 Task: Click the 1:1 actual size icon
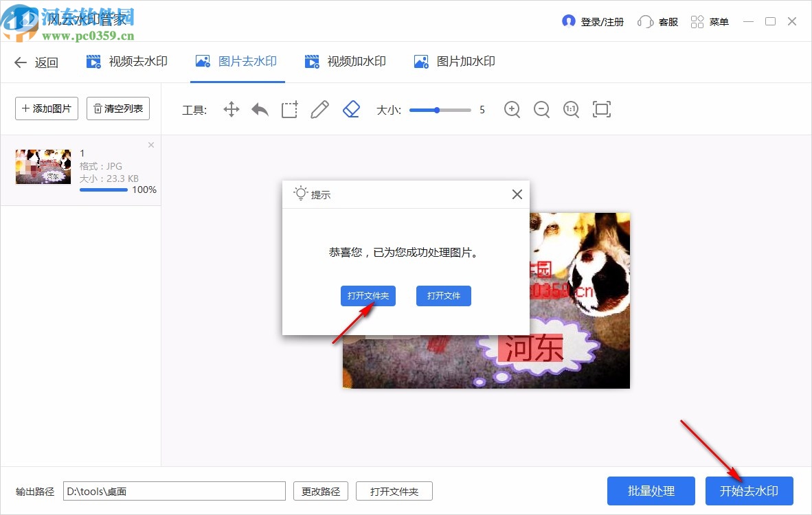(x=571, y=109)
